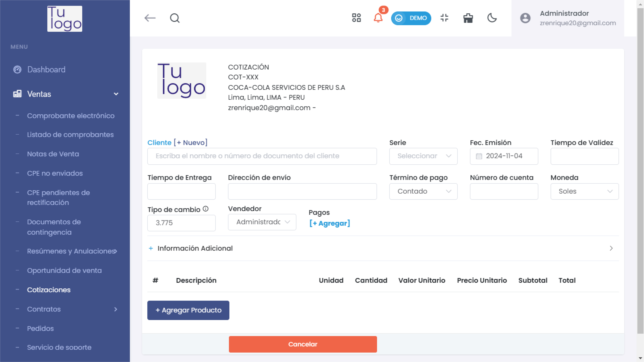Click the info icon beside Tipo de cambio
644x362 pixels.
tap(205, 209)
